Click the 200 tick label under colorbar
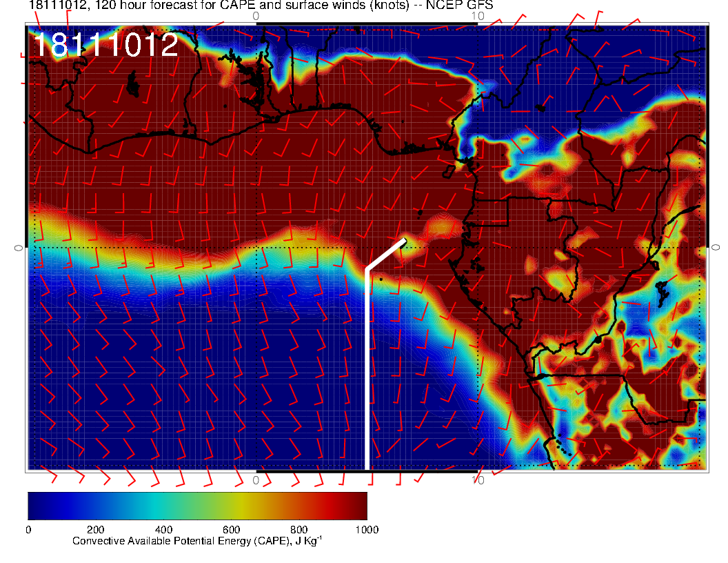 click(96, 530)
